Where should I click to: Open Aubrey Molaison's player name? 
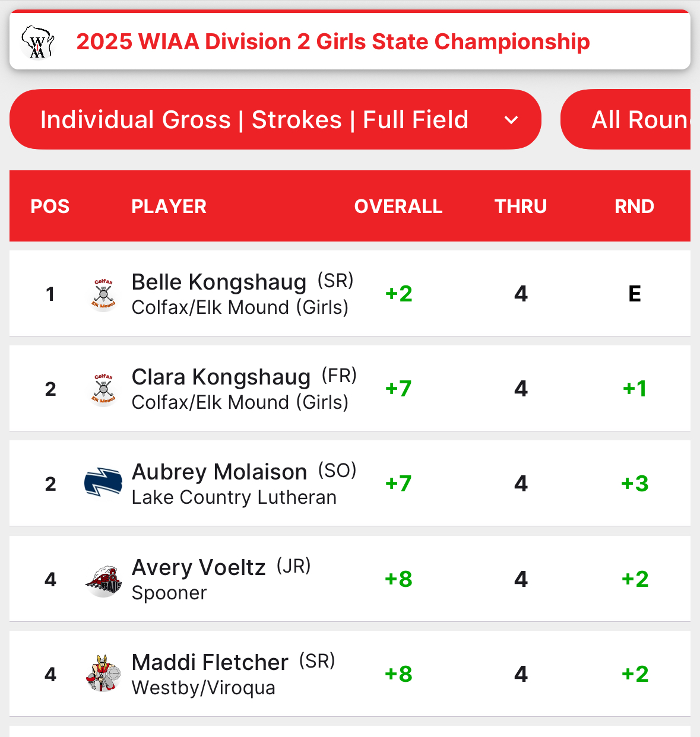click(219, 472)
